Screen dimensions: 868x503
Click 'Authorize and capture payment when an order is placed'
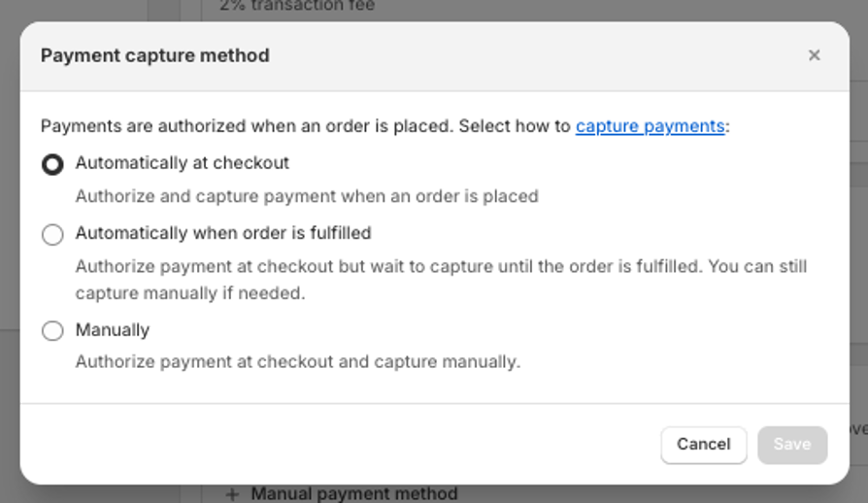[x=307, y=196]
